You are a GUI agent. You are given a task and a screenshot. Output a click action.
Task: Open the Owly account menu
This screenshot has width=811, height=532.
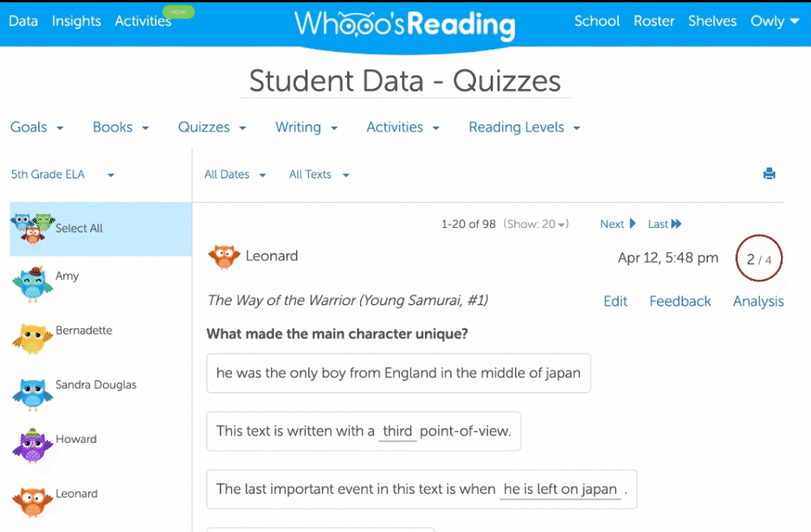pyautogui.click(x=775, y=21)
